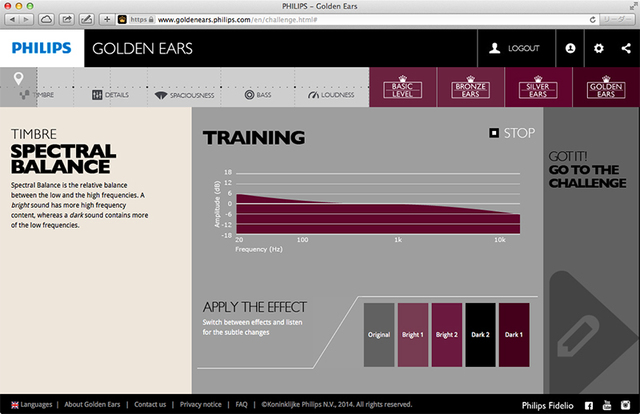Apply the Dark 1 effect

pyautogui.click(x=514, y=335)
